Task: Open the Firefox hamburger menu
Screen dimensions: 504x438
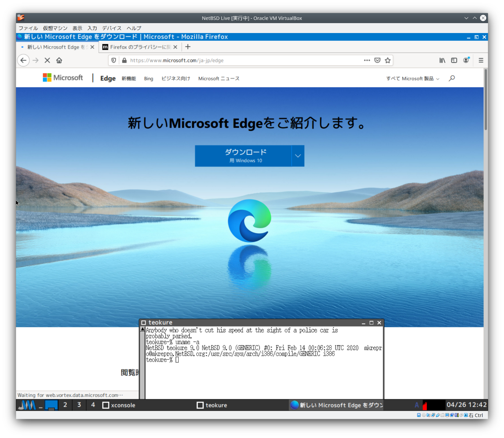Action: pos(481,61)
